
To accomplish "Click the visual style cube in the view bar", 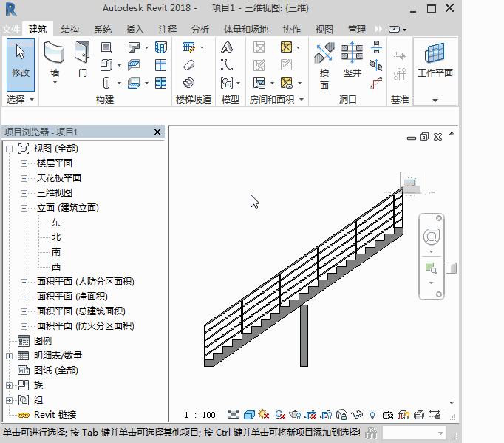I will [x=249, y=415].
